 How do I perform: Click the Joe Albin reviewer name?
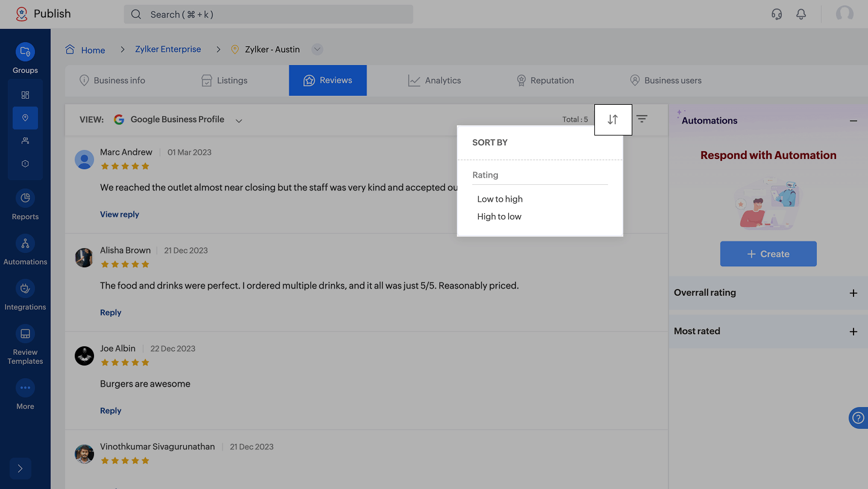point(118,348)
